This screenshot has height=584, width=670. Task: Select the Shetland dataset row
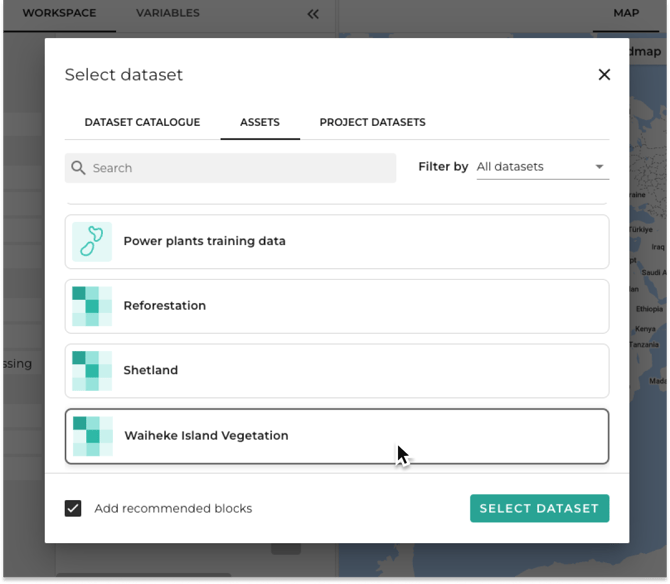337,370
